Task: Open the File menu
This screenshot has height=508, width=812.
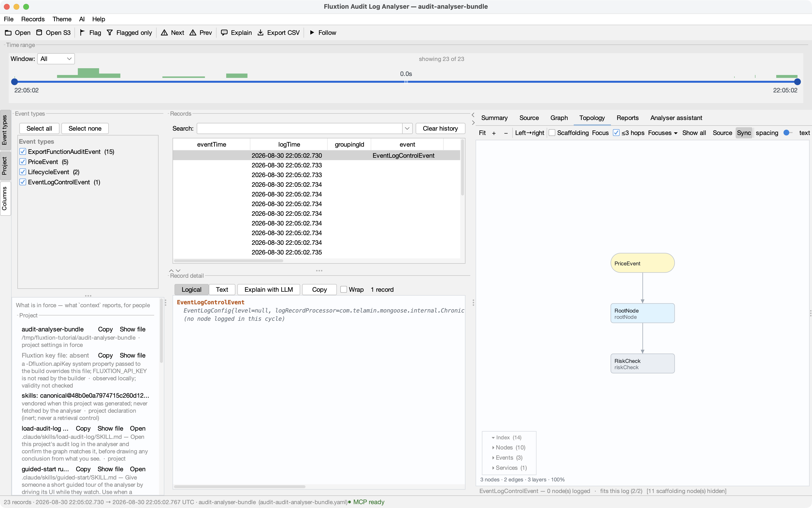Action: 8,19
